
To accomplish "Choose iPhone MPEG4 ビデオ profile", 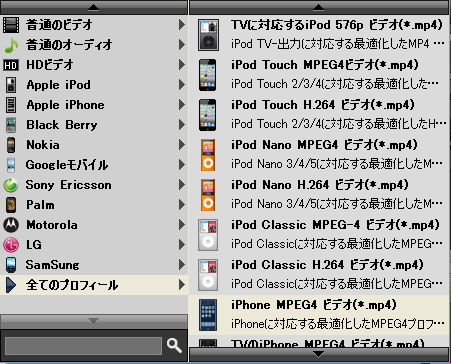I will point(320,315).
